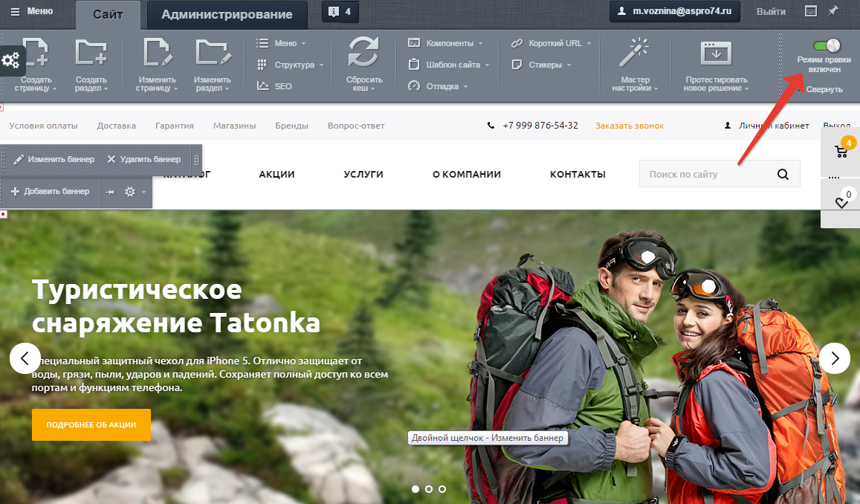Open the КОНТАКТЫ menu item
Viewport: 860px width, 504px height.
pyautogui.click(x=578, y=175)
